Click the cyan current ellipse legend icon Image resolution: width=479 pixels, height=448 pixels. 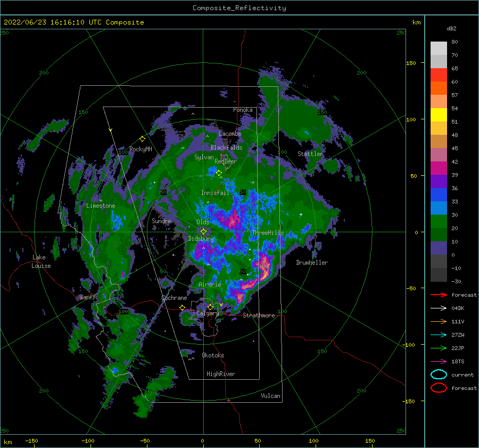pos(439,374)
